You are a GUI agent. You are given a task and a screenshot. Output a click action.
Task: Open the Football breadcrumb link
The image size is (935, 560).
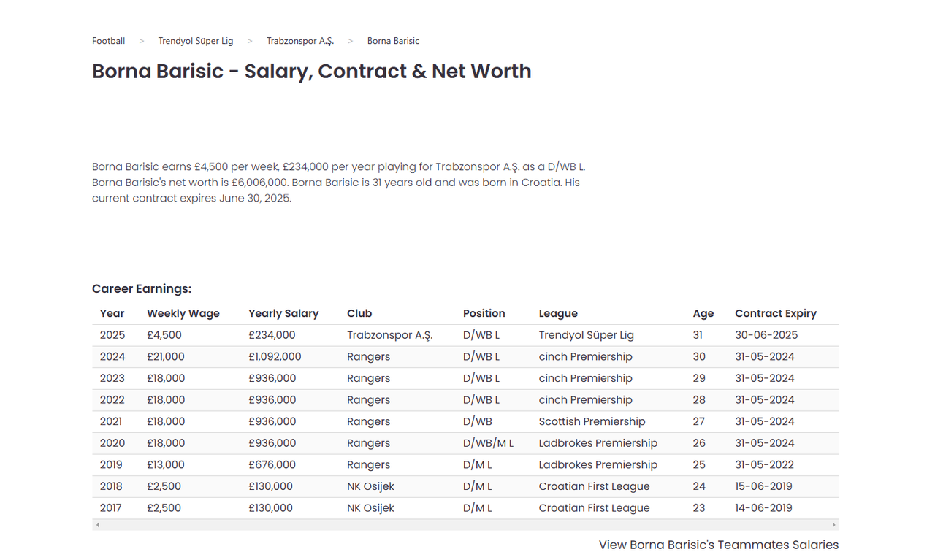coord(108,41)
